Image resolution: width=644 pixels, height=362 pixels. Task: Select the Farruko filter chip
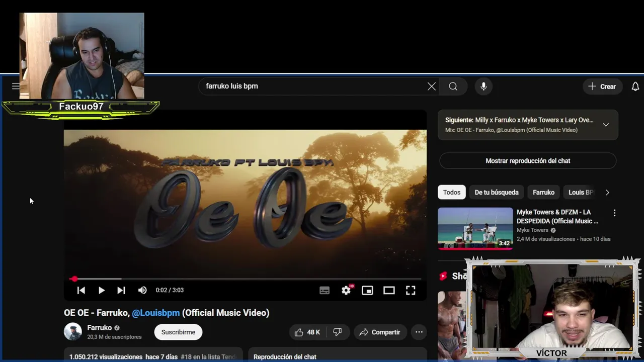point(543,193)
